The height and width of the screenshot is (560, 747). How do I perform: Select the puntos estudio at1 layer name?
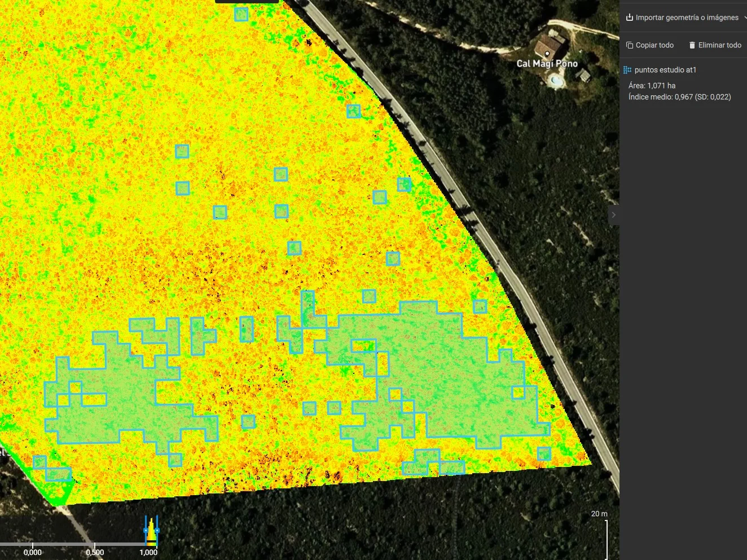pos(665,70)
